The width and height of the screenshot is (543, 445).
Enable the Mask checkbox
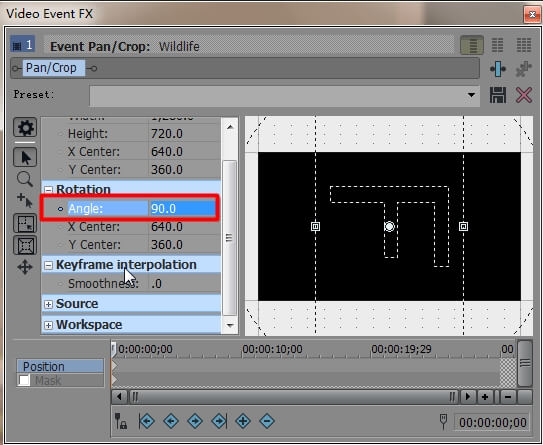[24, 380]
